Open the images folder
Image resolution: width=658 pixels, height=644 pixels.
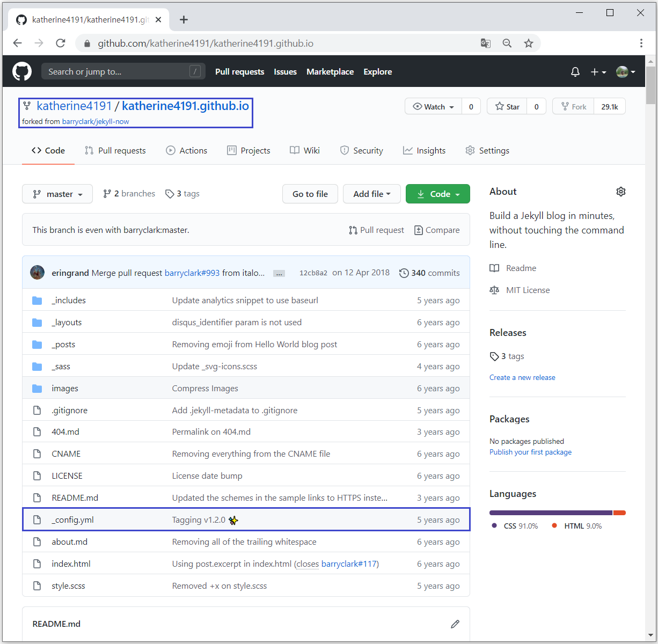(65, 388)
